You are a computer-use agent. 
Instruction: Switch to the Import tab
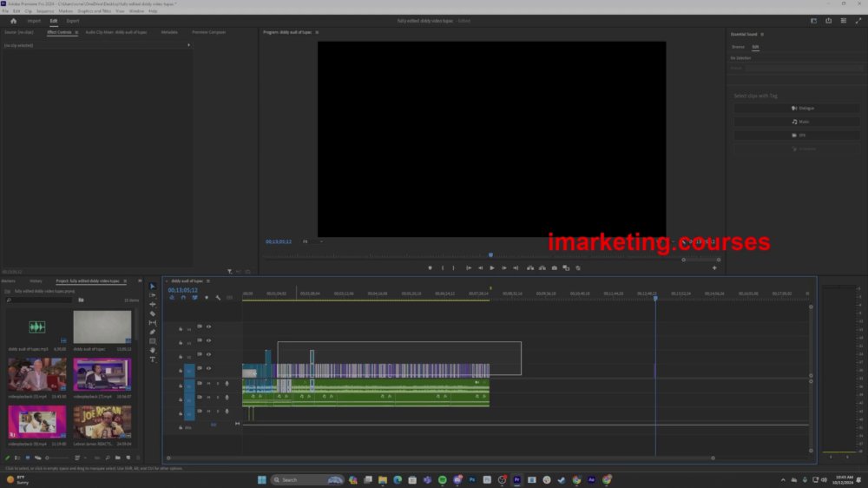[x=34, y=21]
